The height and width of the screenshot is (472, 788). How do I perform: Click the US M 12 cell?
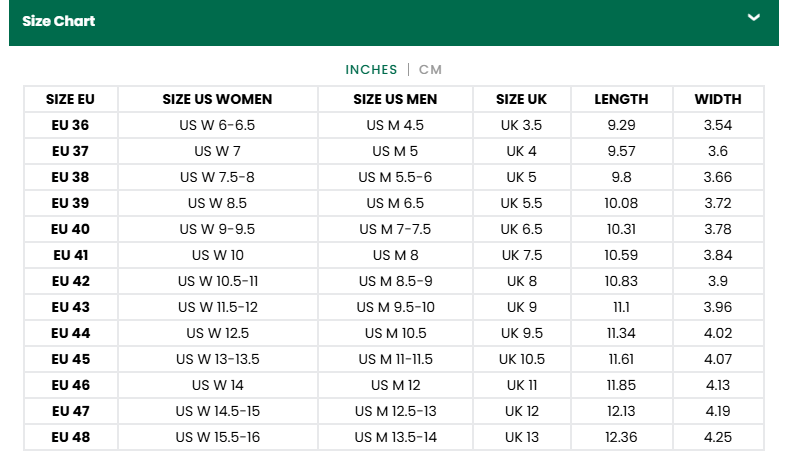(x=395, y=385)
